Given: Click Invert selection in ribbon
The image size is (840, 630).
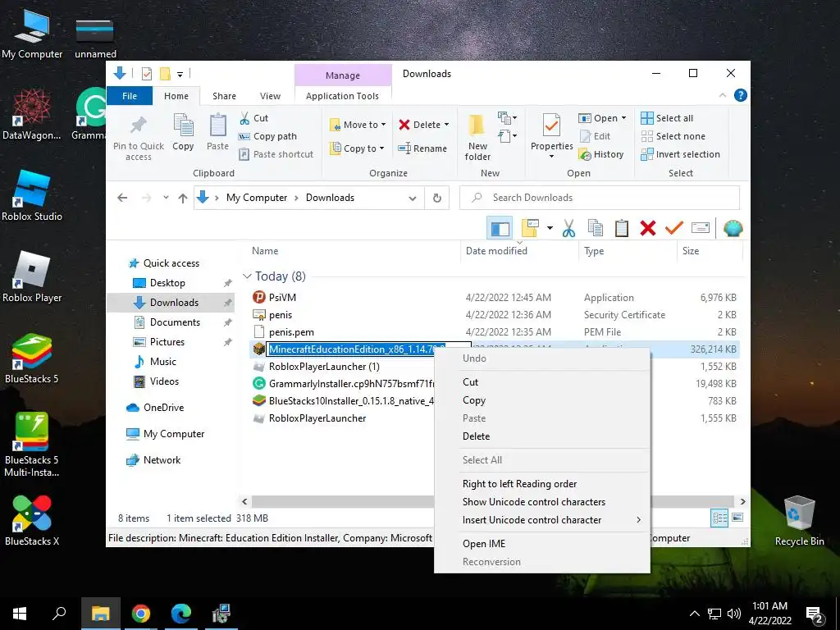Looking at the screenshot, I should click(x=680, y=154).
